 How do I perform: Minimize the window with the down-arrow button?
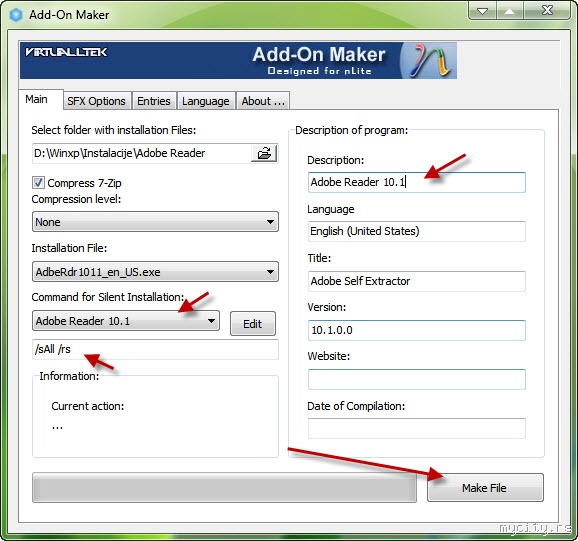pyautogui.click(x=483, y=11)
